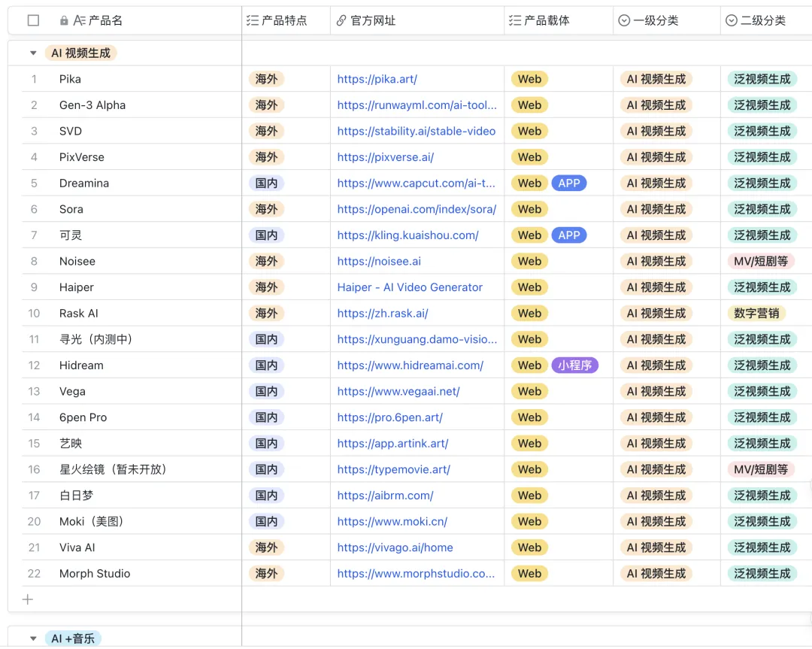Select row number 14 of 6pen Pro
This screenshot has width=812, height=649.
click(x=34, y=417)
